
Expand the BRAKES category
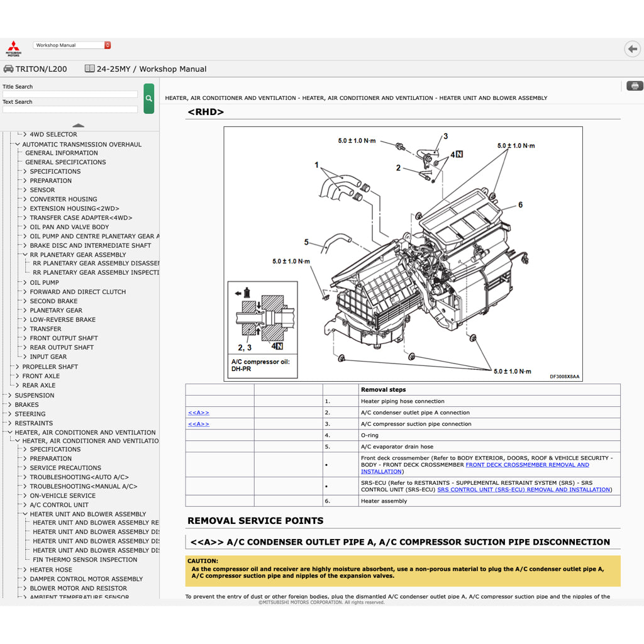(x=9, y=404)
